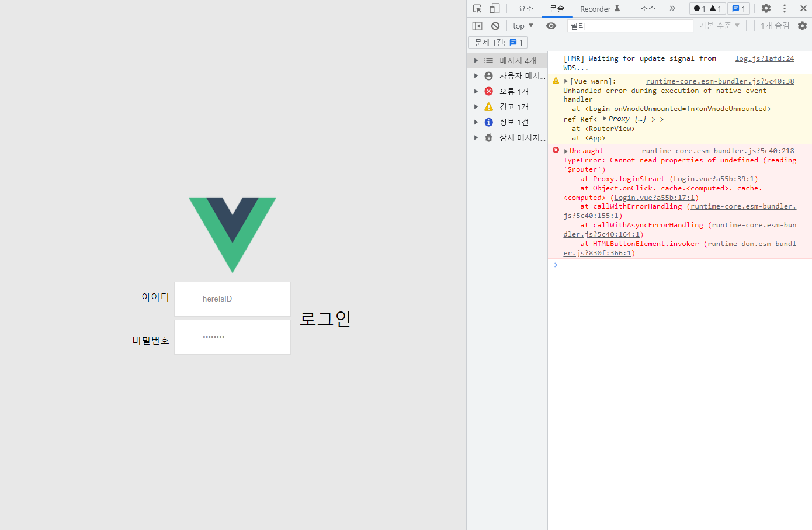The image size is (812, 530).
Task: Expand the Proxy object in warning
Action: tap(605, 119)
